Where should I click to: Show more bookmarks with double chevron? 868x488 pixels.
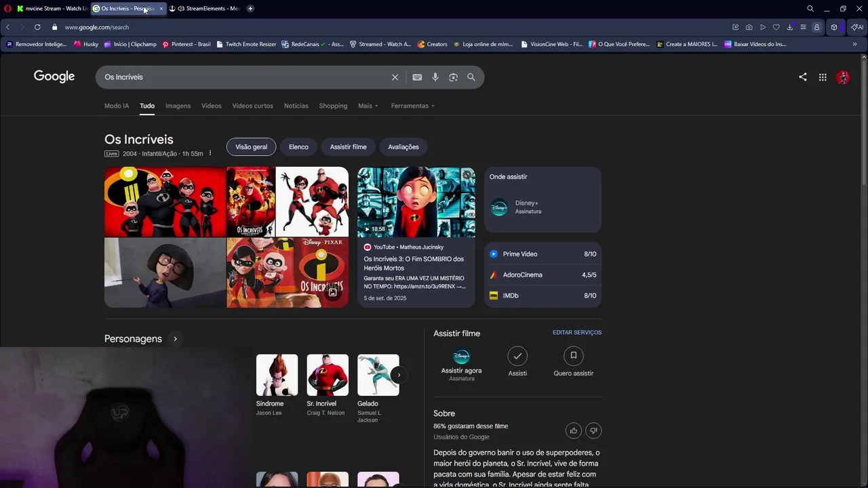pyautogui.click(x=854, y=44)
